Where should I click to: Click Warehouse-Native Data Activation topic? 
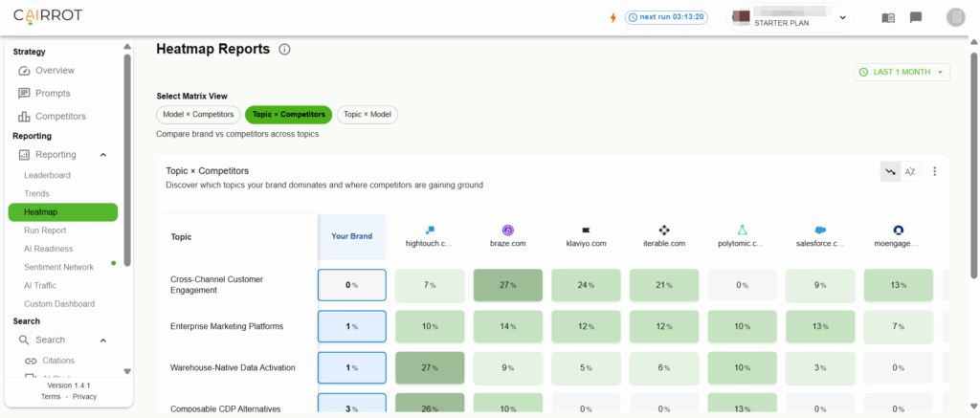point(233,368)
